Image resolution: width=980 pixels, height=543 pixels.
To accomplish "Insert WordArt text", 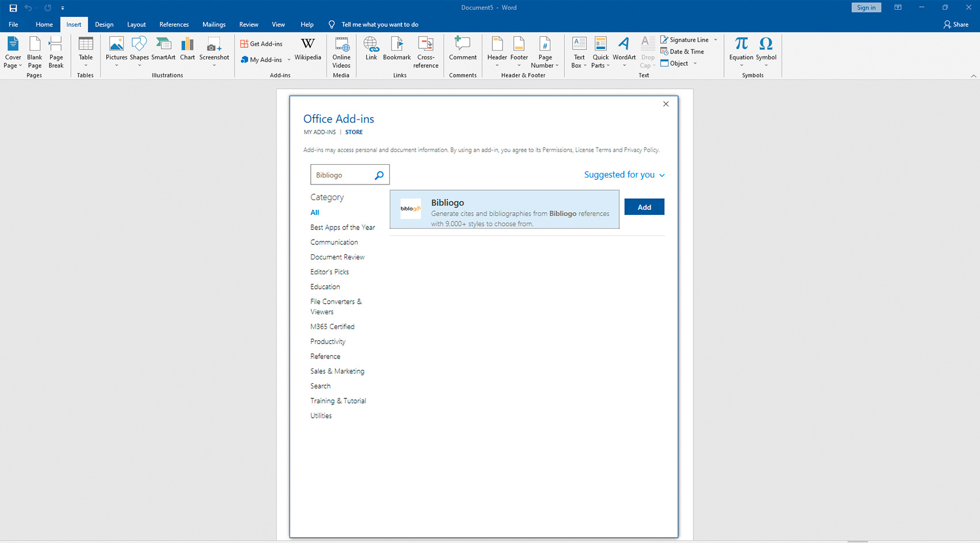I will 624,52.
